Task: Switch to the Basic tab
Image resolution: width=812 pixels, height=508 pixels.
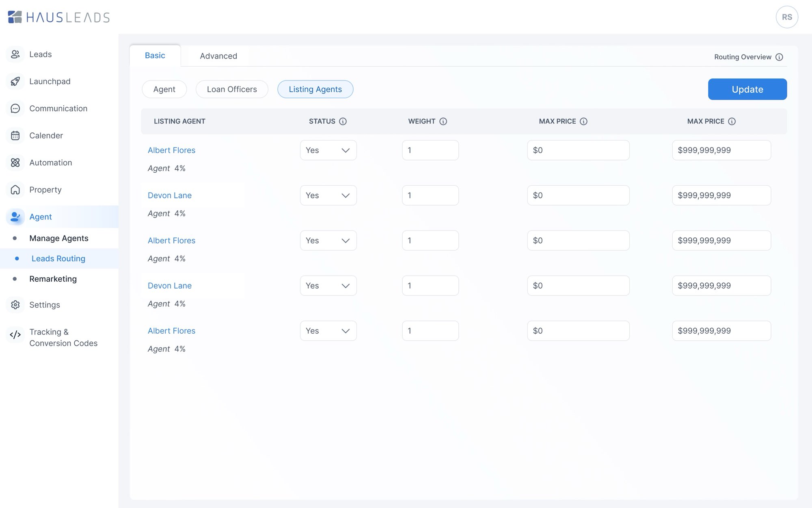Action: tap(155, 56)
